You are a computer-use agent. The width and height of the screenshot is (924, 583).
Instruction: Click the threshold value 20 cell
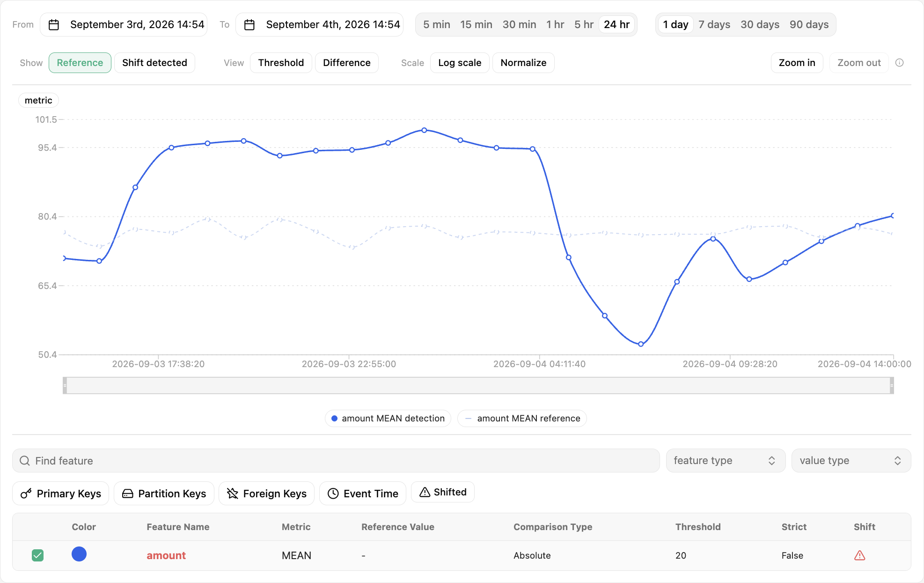[x=681, y=555]
